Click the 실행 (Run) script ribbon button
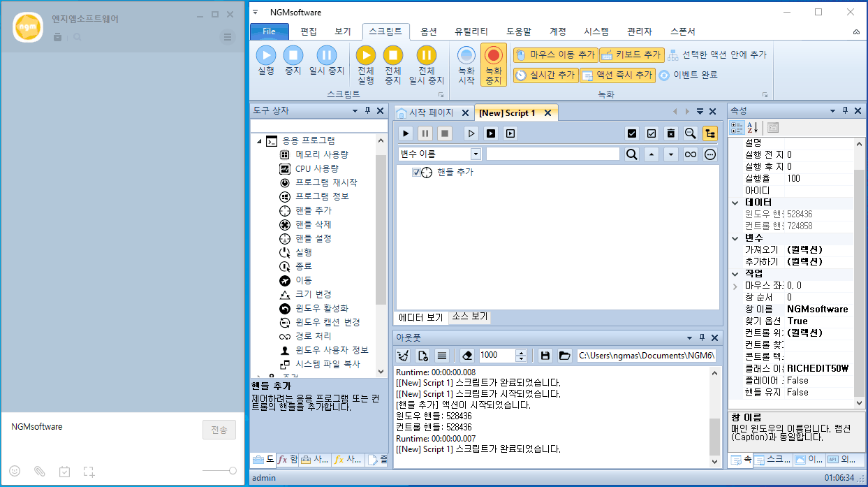The height and width of the screenshot is (487, 868). 266,61
